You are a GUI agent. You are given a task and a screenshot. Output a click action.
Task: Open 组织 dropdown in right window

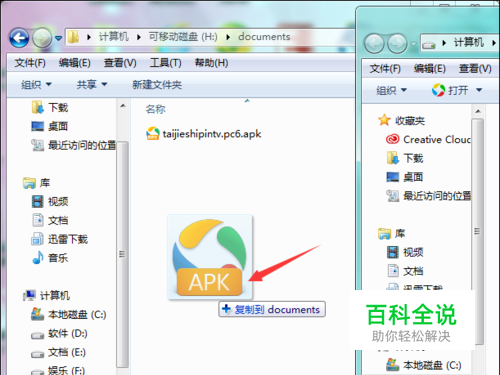[391, 90]
